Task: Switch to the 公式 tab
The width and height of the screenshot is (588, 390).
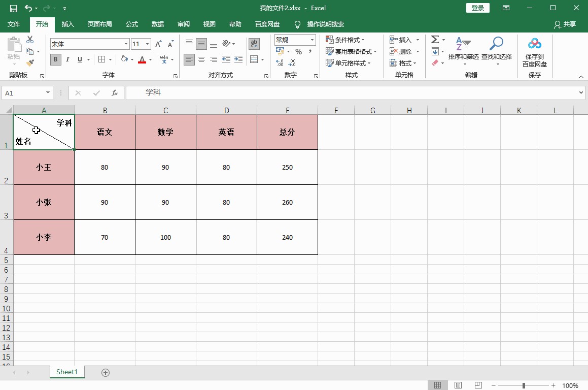Action: 131,24
